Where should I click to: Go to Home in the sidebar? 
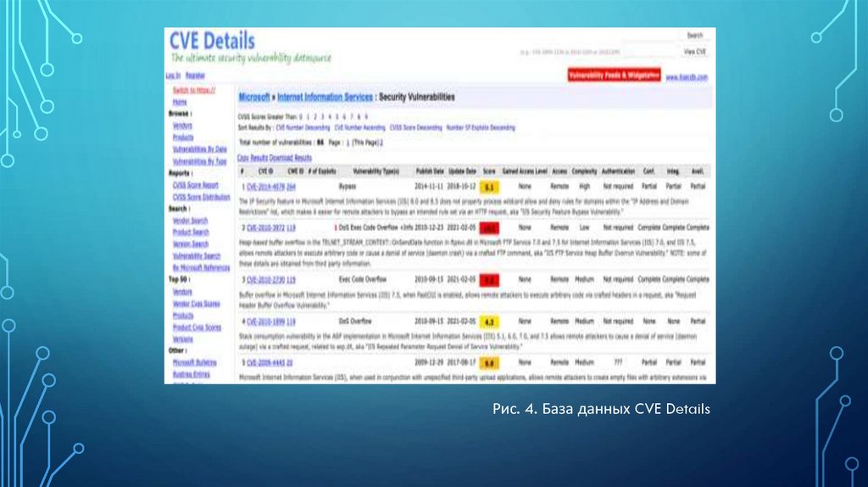click(x=180, y=103)
